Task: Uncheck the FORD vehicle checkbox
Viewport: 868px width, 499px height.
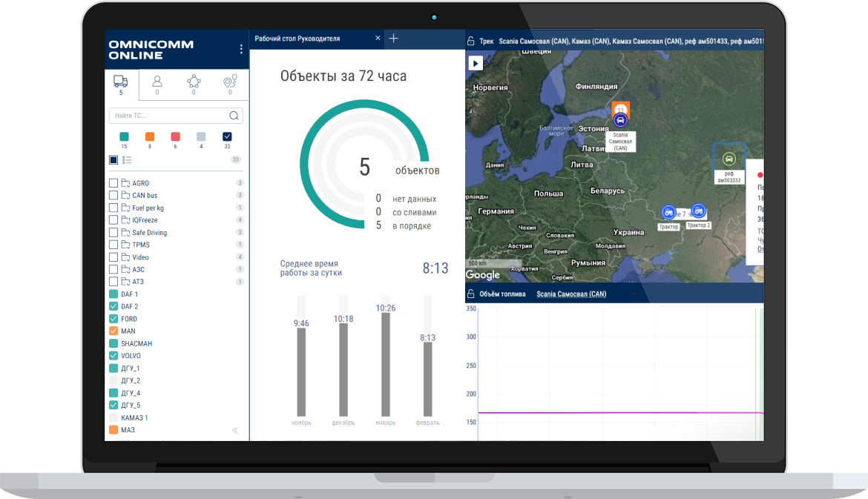Action: (114, 319)
